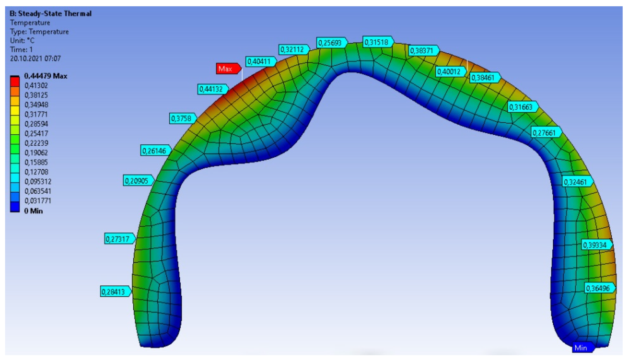
Task: Click the red legend color band
Action: (15, 81)
